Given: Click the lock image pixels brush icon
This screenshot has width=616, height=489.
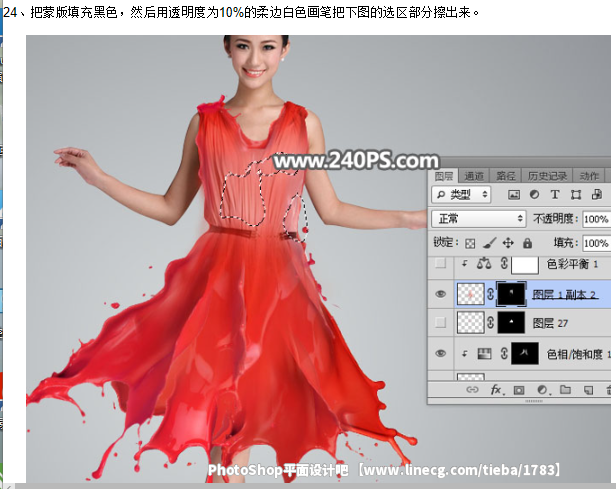Looking at the screenshot, I should [490, 243].
